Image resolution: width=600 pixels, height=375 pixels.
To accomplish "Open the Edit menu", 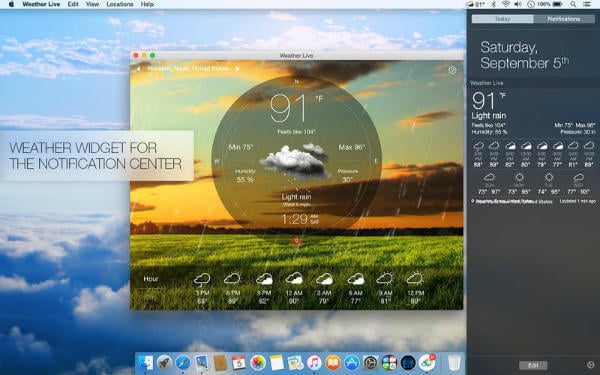I will (x=73, y=4).
